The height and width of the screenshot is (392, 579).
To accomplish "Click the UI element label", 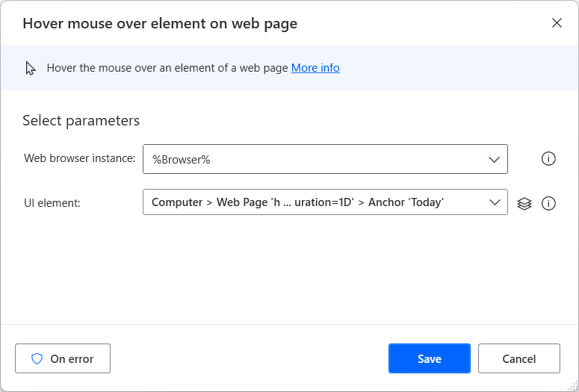I will click(x=52, y=203).
